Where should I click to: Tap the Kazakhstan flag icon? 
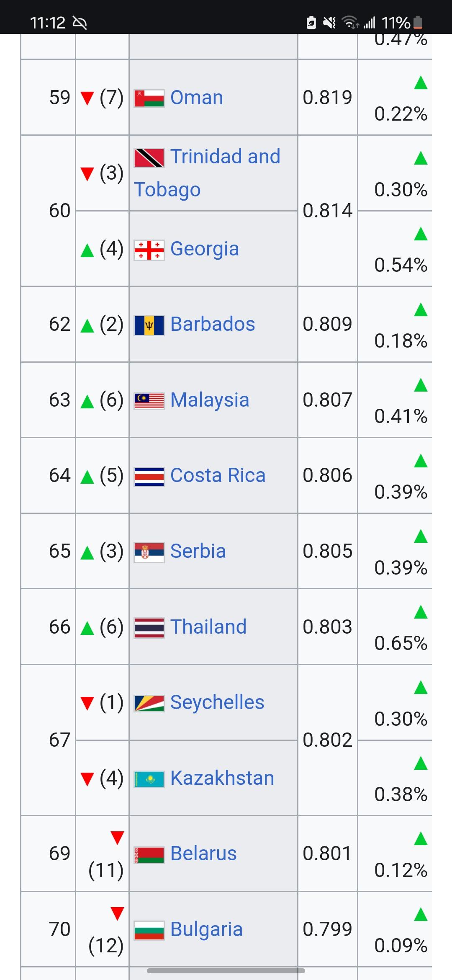tap(149, 779)
